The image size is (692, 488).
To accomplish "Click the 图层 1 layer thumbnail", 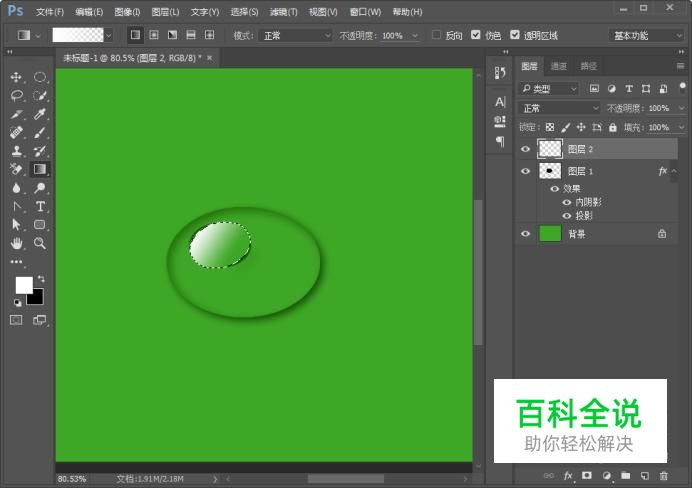I will click(550, 171).
